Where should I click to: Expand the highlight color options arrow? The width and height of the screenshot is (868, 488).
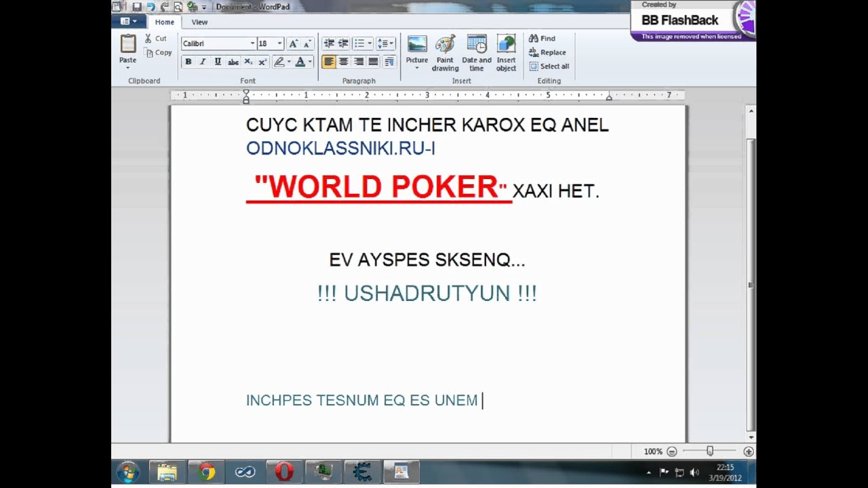(x=289, y=62)
